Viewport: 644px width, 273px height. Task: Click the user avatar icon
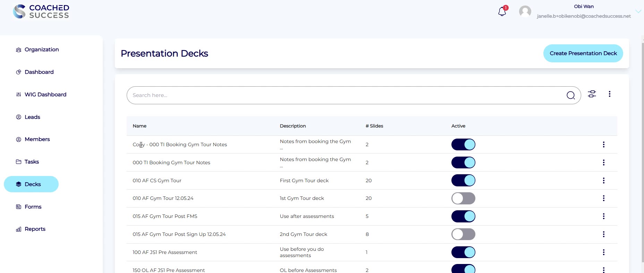[525, 11]
